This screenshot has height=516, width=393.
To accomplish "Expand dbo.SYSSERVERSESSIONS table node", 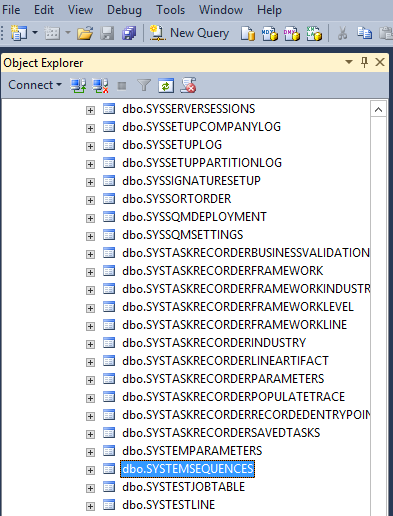I will coord(90,110).
